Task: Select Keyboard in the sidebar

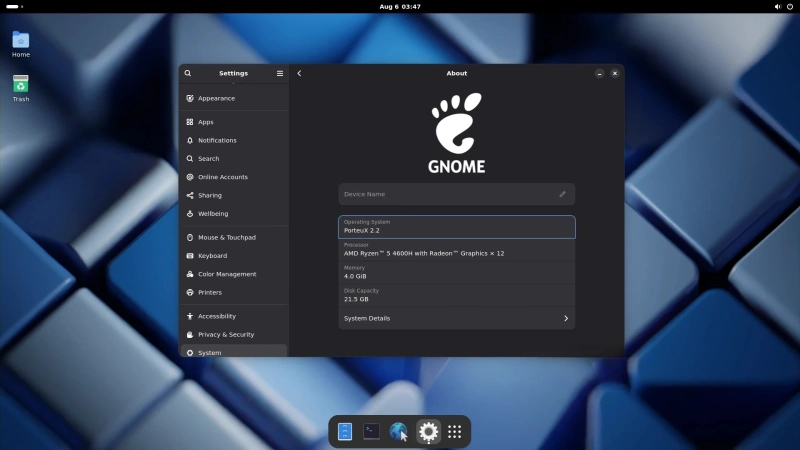Action: tap(234, 256)
